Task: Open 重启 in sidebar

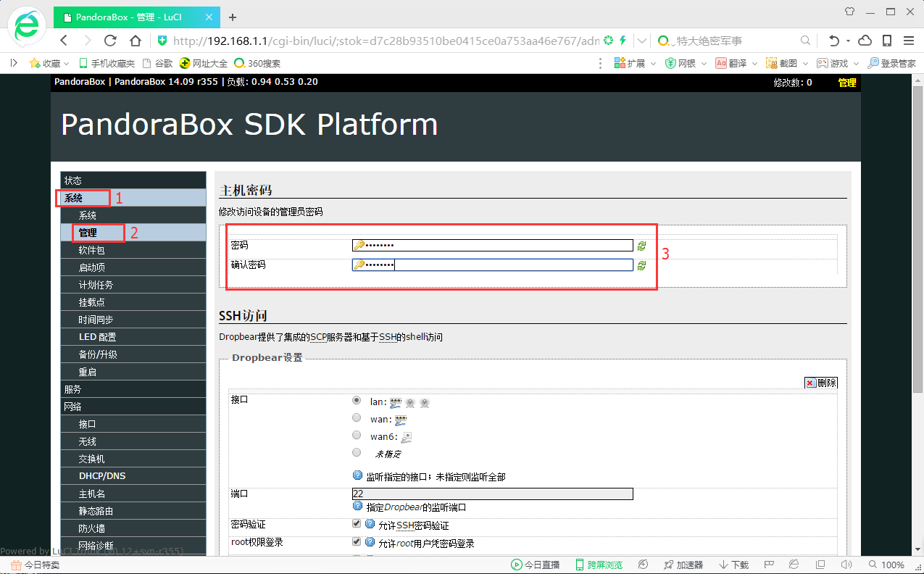Action: (133, 372)
